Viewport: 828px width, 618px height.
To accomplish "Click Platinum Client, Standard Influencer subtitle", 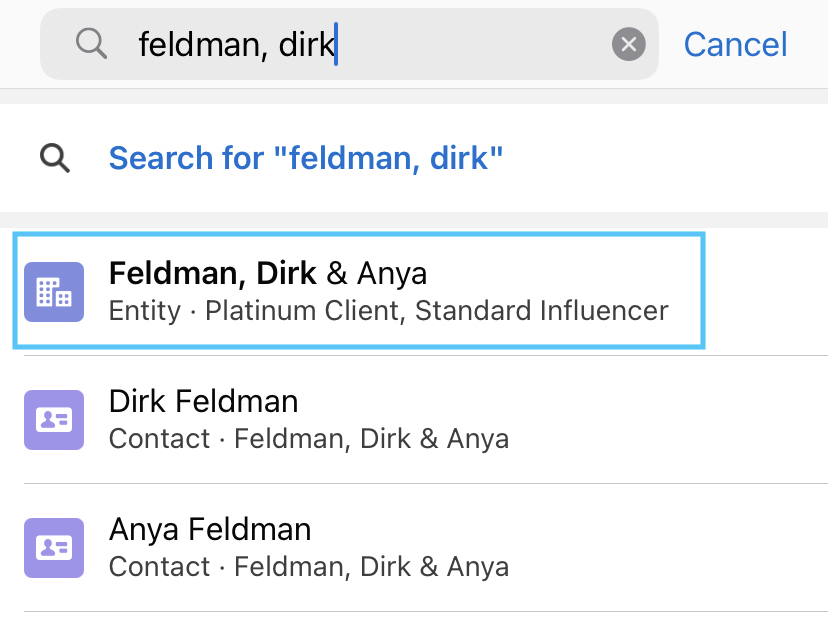I will coord(437,311).
